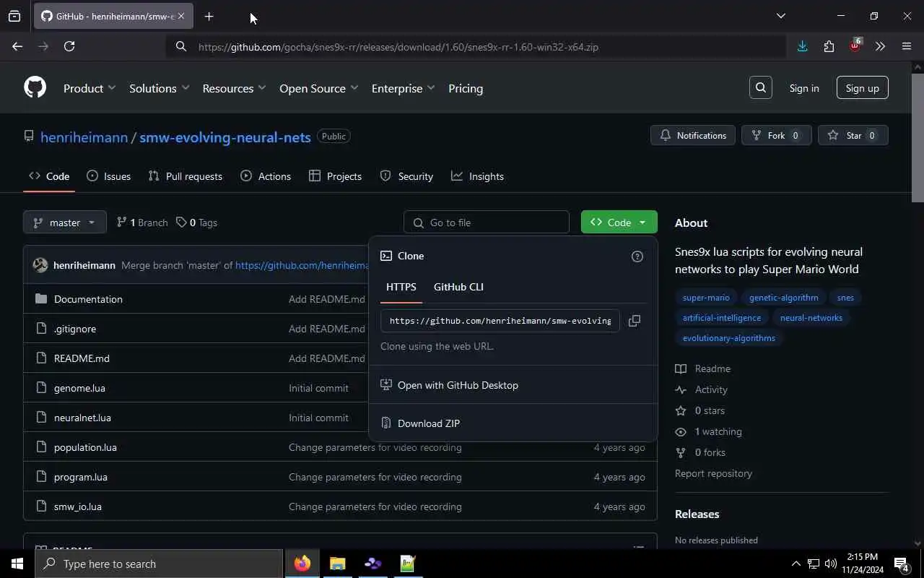Open Windows Start menu
This screenshot has height=578, width=924.
tap(17, 564)
